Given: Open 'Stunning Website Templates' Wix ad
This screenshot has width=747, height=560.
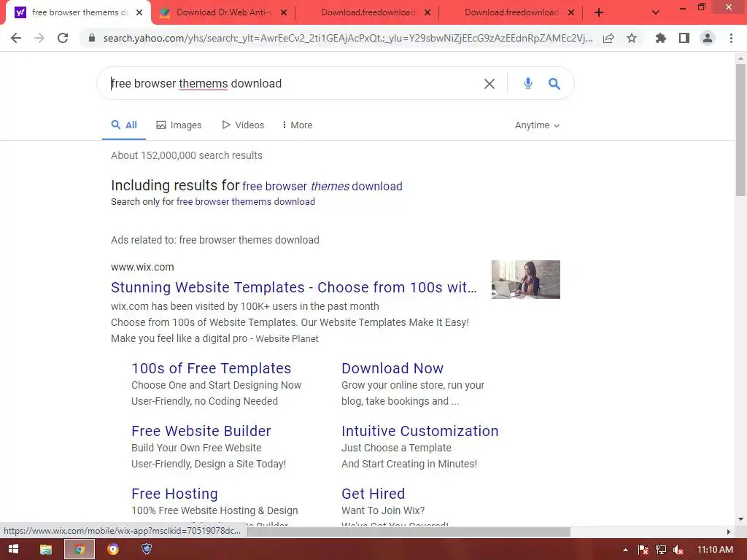Looking at the screenshot, I should pos(293,287).
